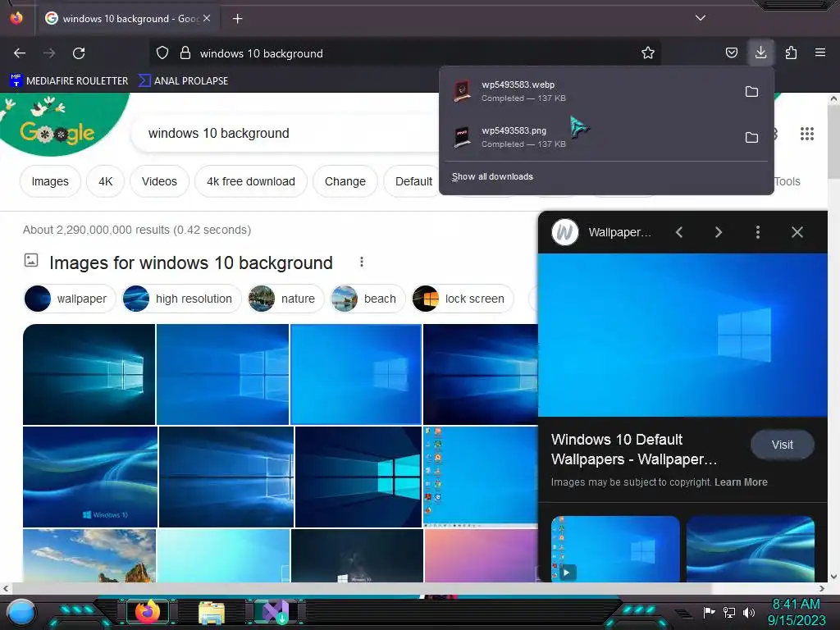The height and width of the screenshot is (630, 840).
Task: Open the teal Windows logo thumbnail
Action: tap(358, 477)
